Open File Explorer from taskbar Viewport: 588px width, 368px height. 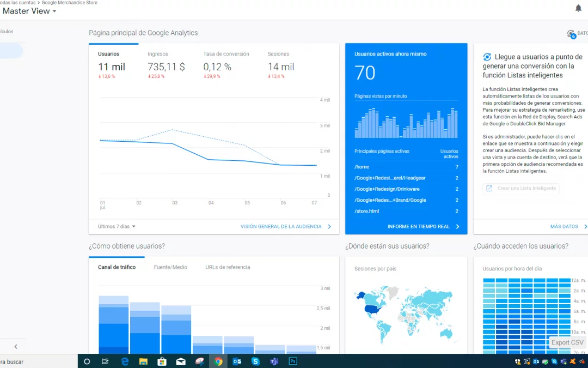pos(143,361)
